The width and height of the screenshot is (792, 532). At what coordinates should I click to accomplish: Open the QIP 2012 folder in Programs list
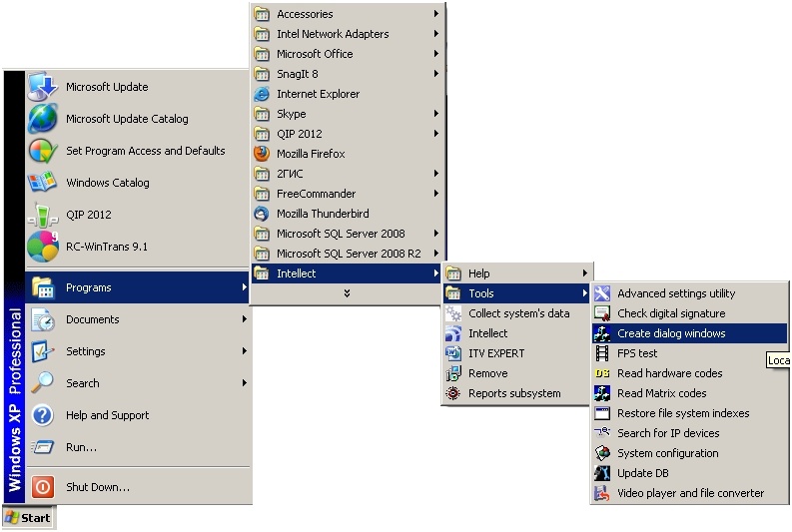click(x=346, y=134)
